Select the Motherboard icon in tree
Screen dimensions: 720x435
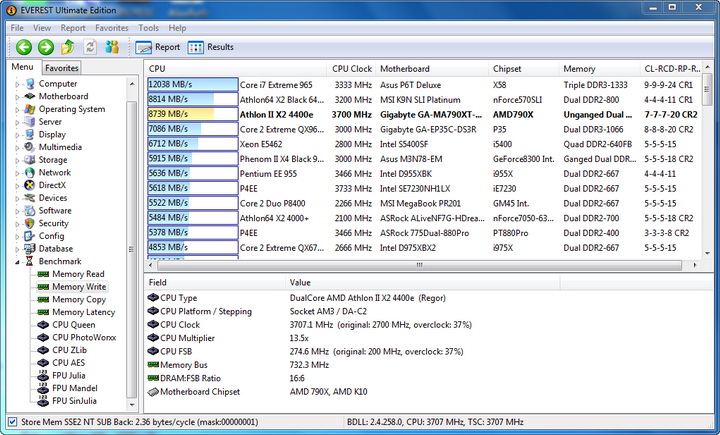pos(30,96)
